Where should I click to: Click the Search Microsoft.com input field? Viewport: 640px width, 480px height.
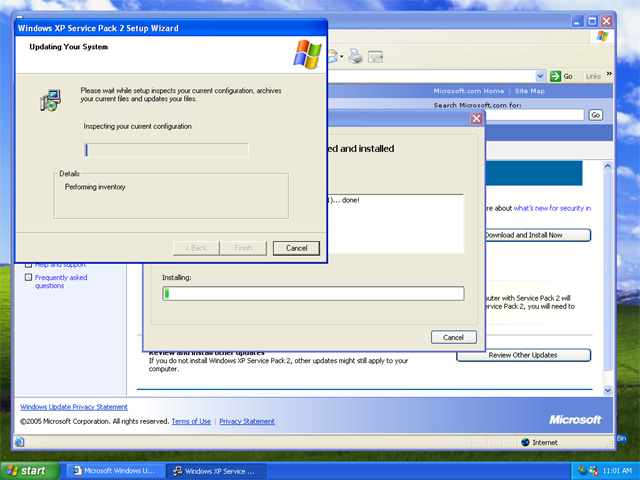535,115
